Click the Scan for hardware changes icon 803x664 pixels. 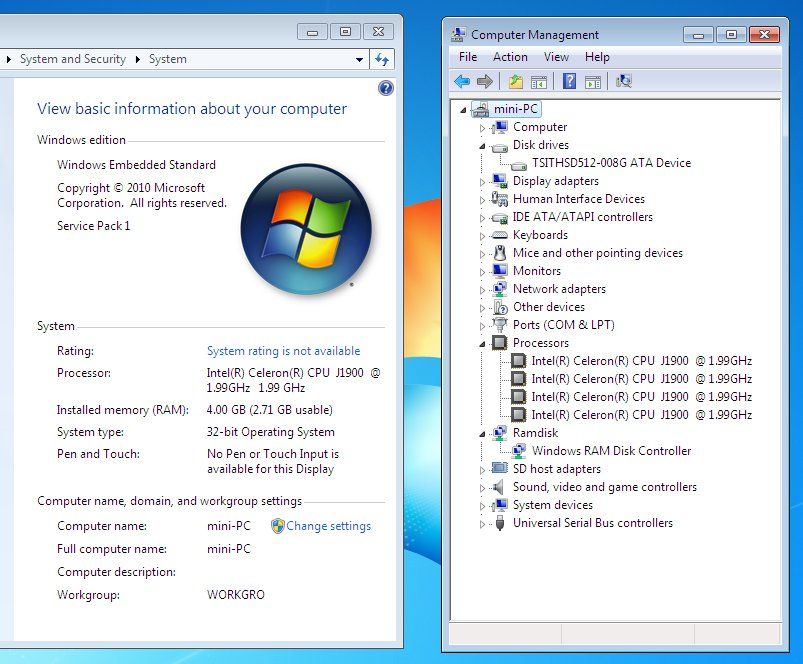624,81
